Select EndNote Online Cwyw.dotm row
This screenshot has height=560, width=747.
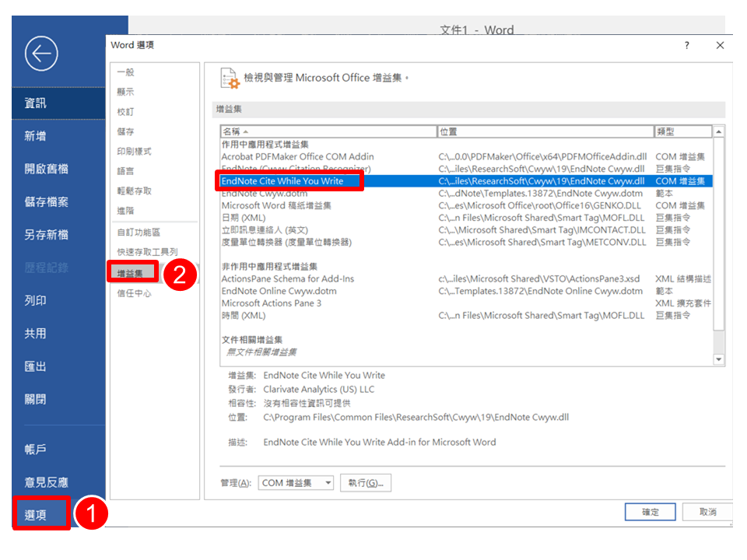click(x=466, y=291)
